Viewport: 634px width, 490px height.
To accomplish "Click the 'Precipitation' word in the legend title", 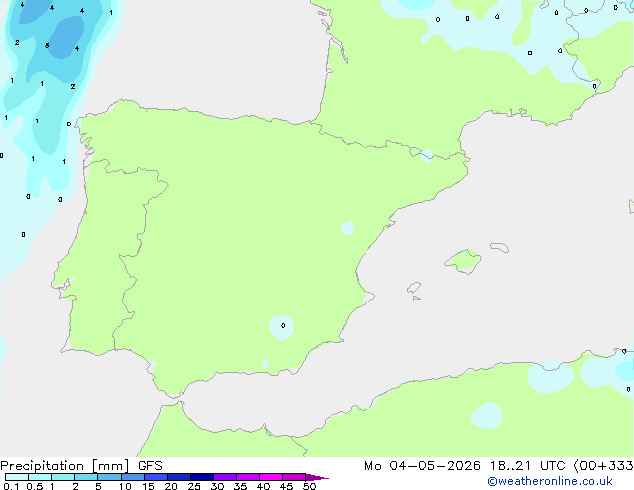I will click(x=42, y=466).
